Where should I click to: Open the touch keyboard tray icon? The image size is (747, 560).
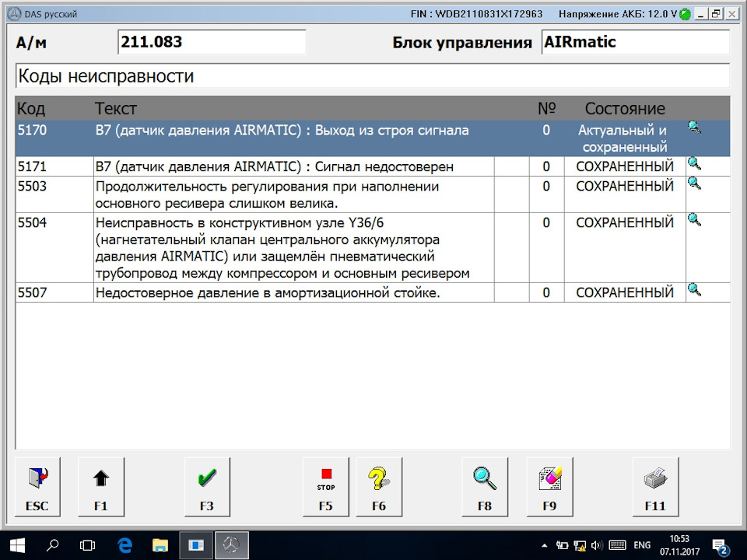tap(618, 545)
